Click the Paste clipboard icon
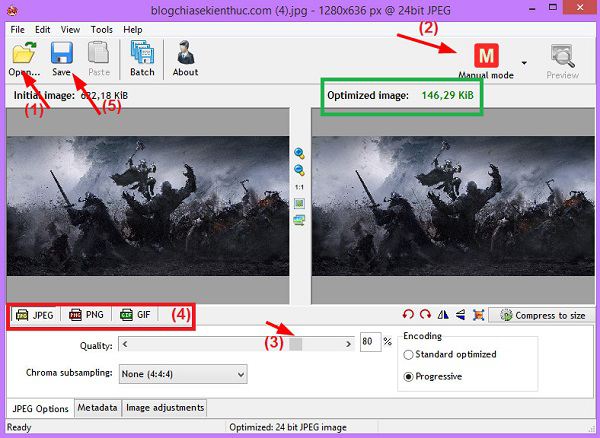 99,53
